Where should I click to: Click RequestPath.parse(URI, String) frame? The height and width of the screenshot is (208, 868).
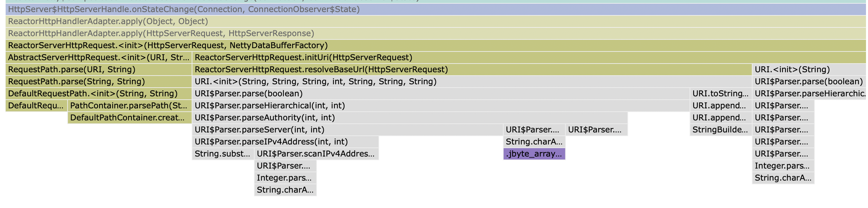click(99, 70)
